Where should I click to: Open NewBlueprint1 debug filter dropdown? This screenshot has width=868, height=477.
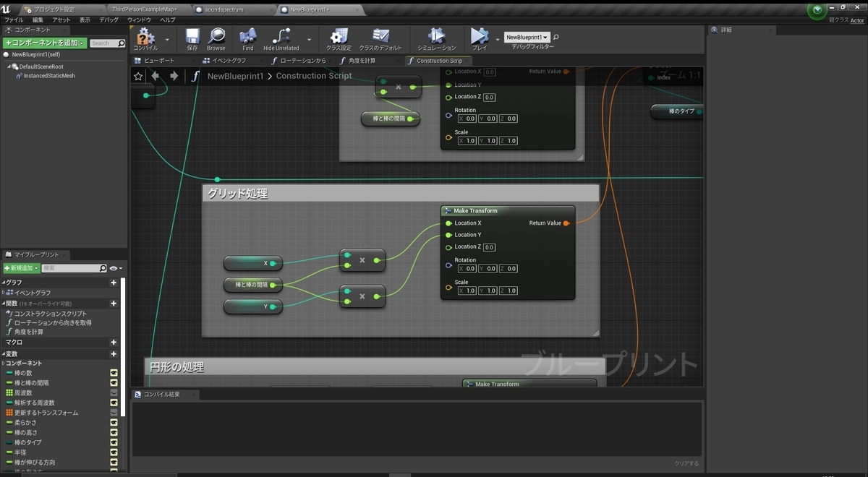(527, 37)
